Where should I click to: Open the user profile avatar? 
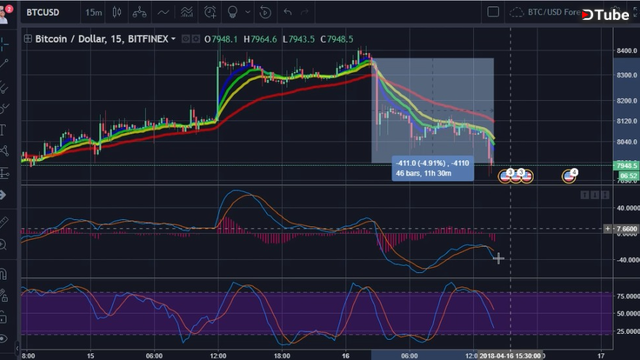4,15
